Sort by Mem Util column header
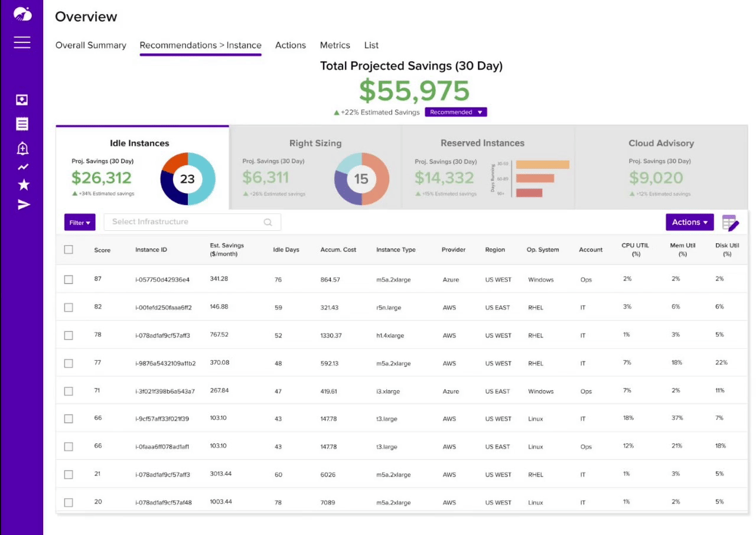 [x=683, y=250]
